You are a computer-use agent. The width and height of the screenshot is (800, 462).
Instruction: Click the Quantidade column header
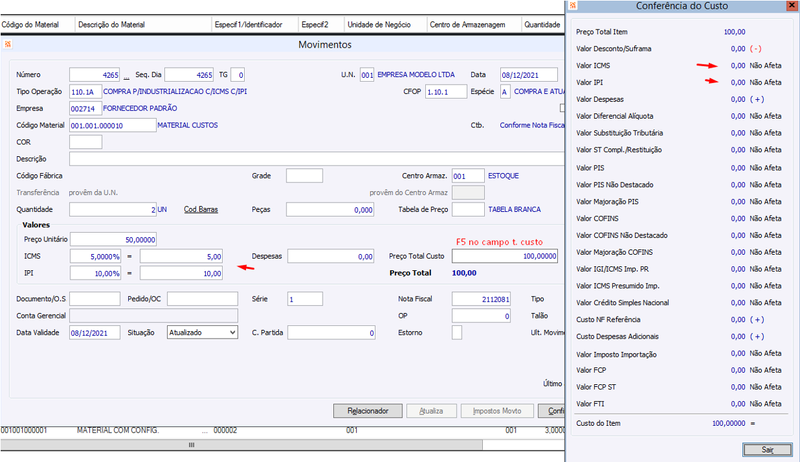[543, 24]
